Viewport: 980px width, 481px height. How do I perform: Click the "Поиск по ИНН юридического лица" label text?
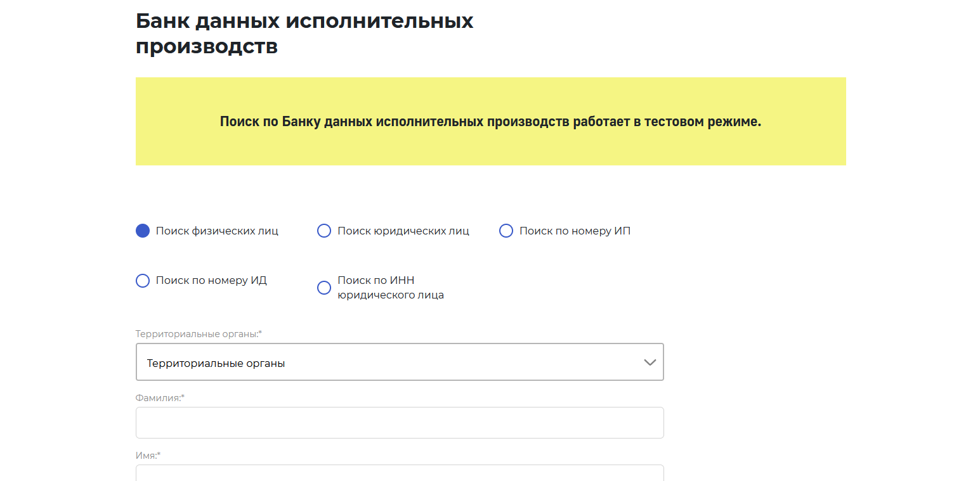point(390,288)
